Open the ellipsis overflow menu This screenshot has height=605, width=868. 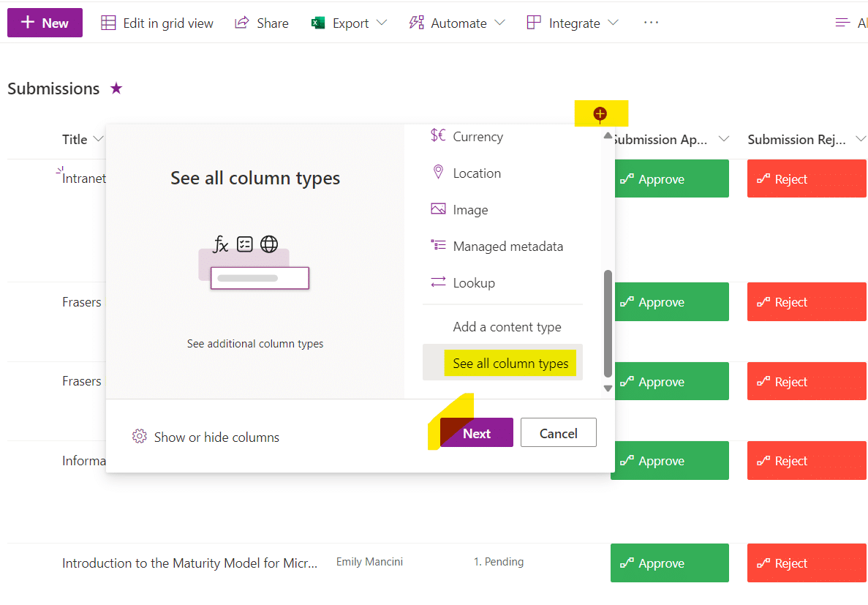point(651,23)
